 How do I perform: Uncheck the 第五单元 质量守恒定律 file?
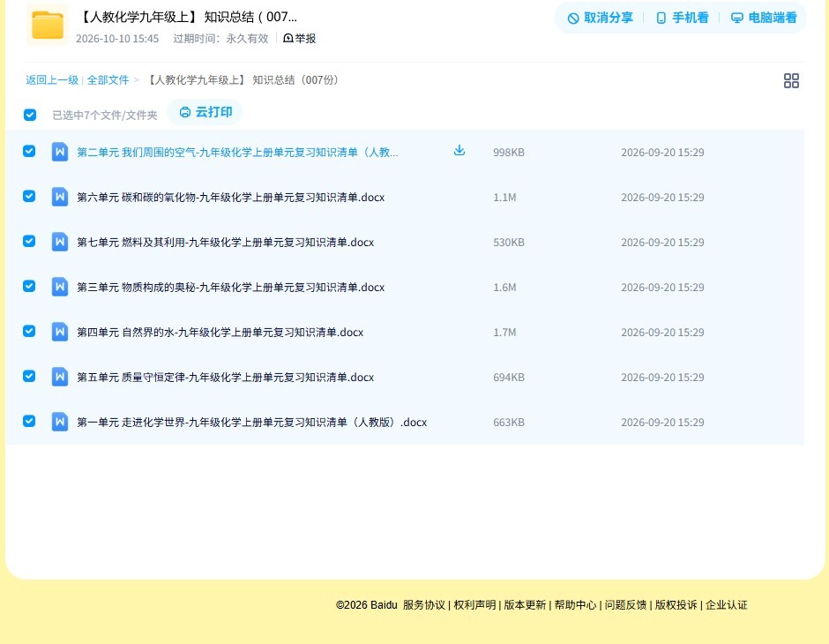click(x=29, y=376)
